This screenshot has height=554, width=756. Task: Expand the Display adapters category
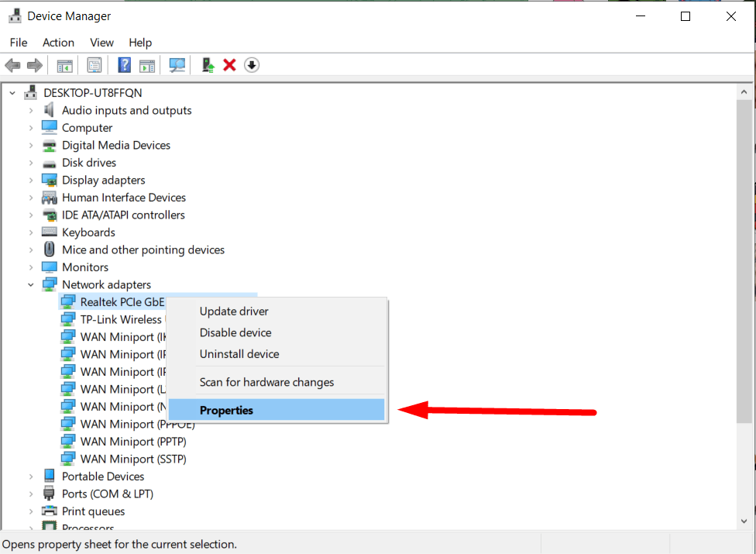pos(31,180)
